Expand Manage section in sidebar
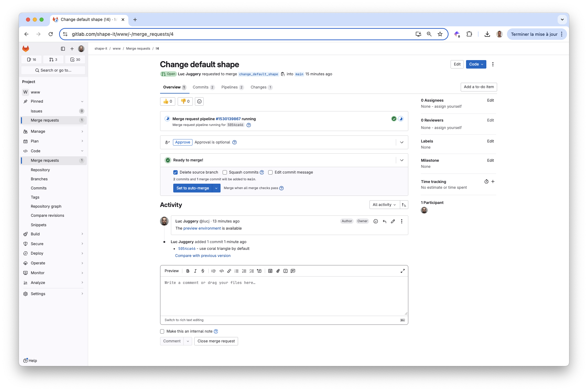 coord(54,131)
